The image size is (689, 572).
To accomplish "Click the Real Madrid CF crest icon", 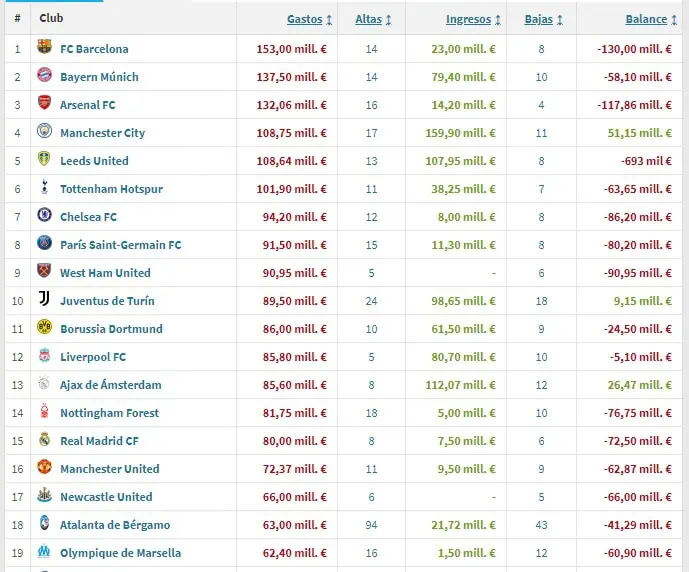I will tap(44, 439).
